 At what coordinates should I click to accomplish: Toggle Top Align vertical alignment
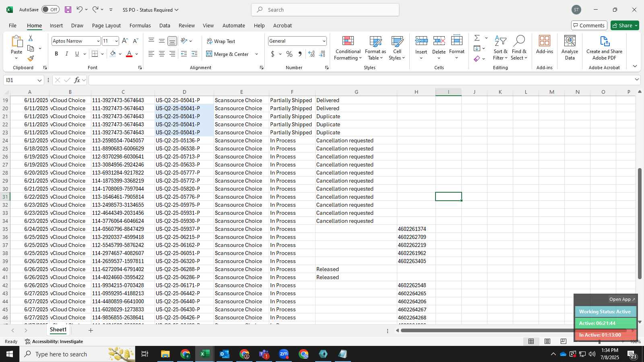pos(151,41)
